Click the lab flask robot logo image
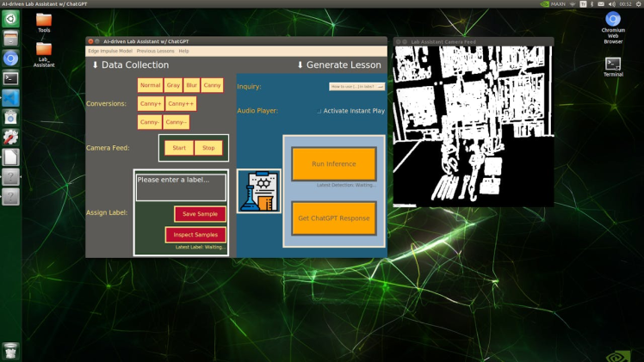644x362 pixels. click(259, 191)
